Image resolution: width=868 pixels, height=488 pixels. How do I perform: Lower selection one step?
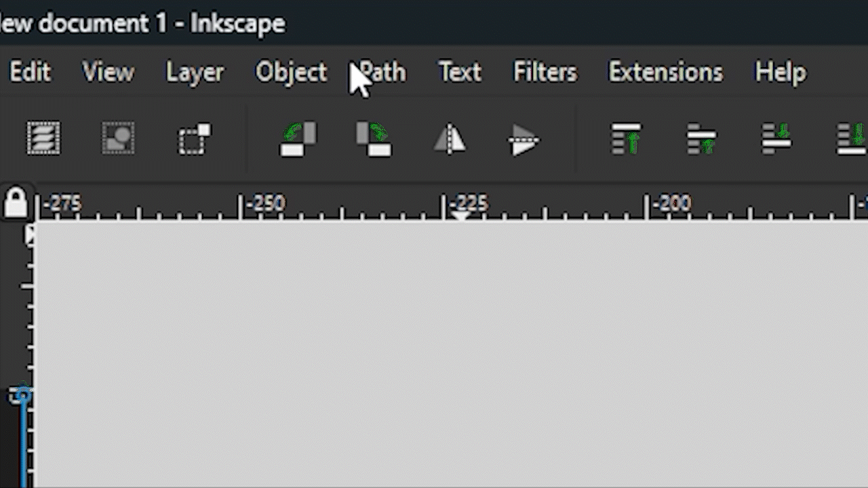pyautogui.click(x=776, y=139)
